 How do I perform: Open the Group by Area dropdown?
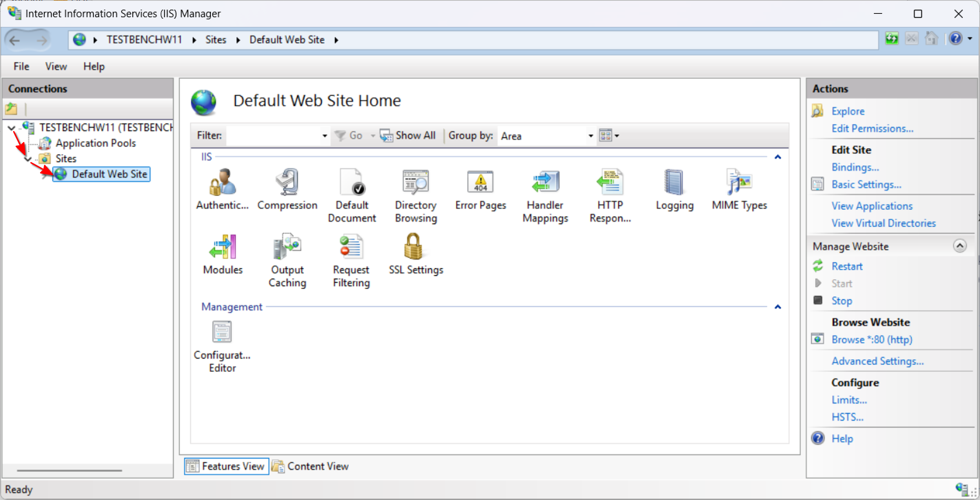[x=590, y=136]
